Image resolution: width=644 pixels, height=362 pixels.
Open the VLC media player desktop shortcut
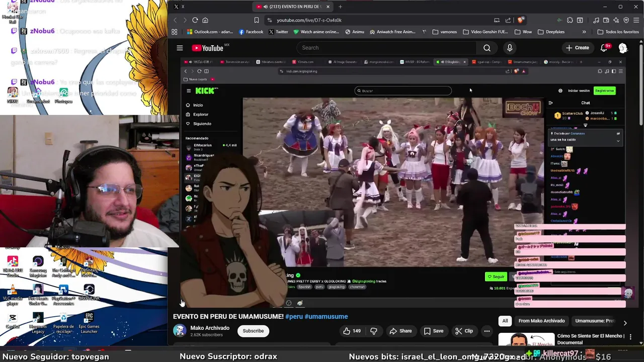coord(13,295)
